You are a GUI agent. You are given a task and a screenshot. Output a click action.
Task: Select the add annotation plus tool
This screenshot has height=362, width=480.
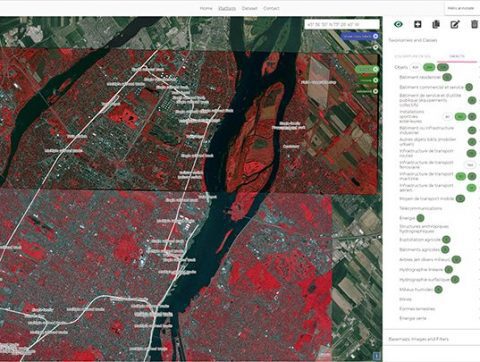tap(417, 24)
